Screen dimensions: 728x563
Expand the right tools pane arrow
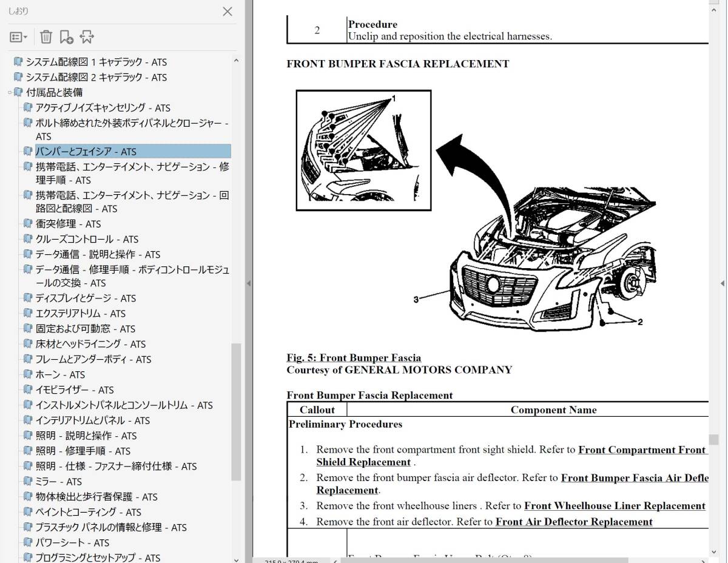click(722, 283)
